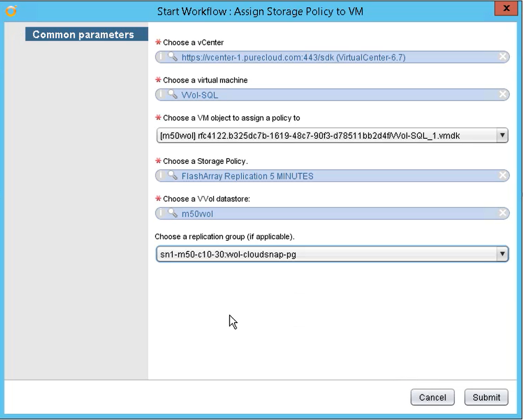Clear the FlashArray Replication policy selection
This screenshot has height=420, width=523.
pos(503,175)
